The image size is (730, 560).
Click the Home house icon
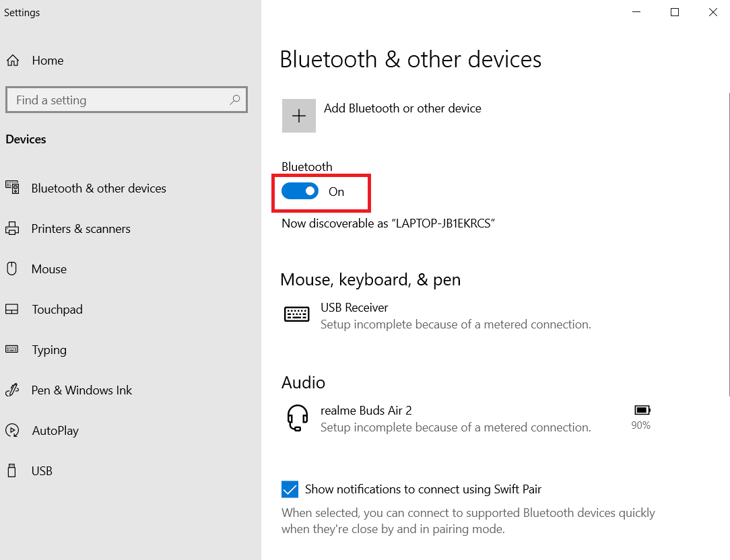[13, 61]
